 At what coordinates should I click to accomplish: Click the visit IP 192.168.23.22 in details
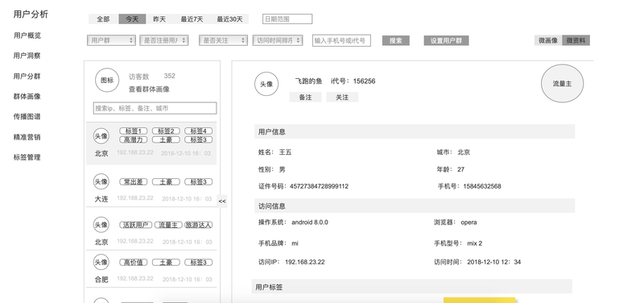pyautogui.click(x=305, y=262)
